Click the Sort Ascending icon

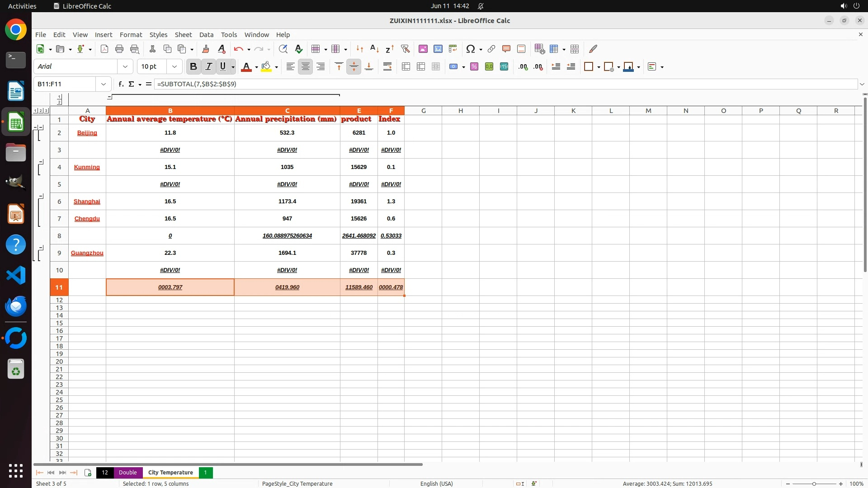click(x=374, y=49)
